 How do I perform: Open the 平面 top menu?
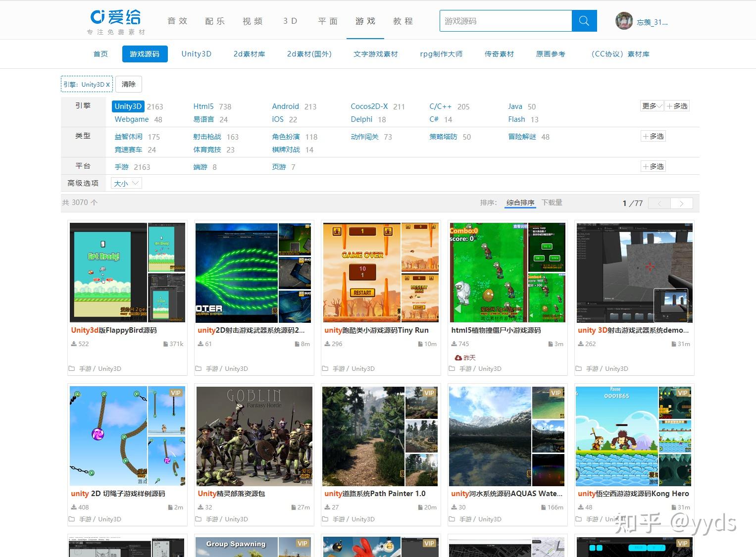point(328,21)
